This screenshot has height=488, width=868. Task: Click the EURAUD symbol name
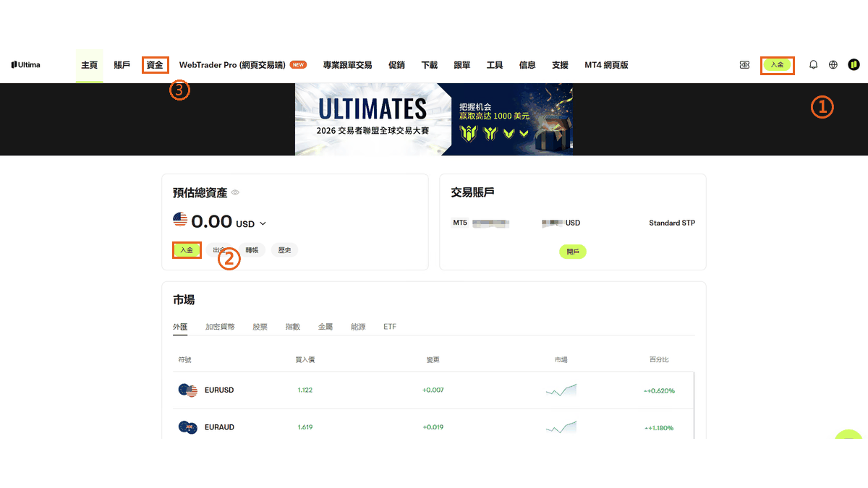220,427
